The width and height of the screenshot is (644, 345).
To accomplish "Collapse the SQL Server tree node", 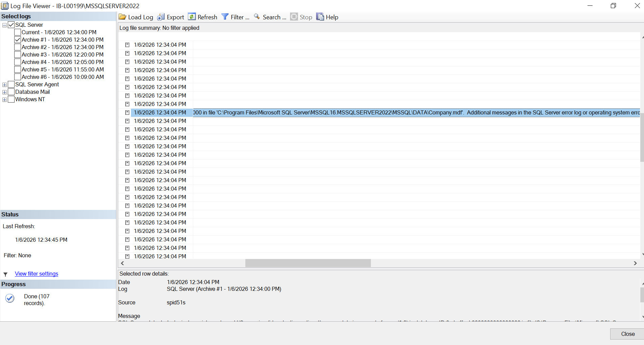I will click(x=4, y=25).
